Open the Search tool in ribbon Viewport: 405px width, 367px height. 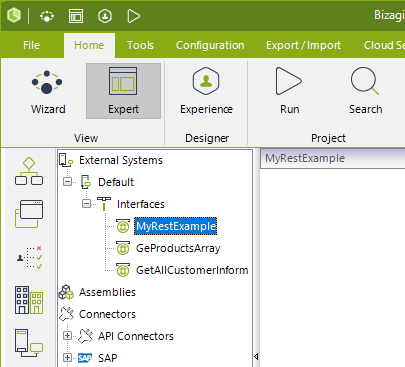point(365,91)
